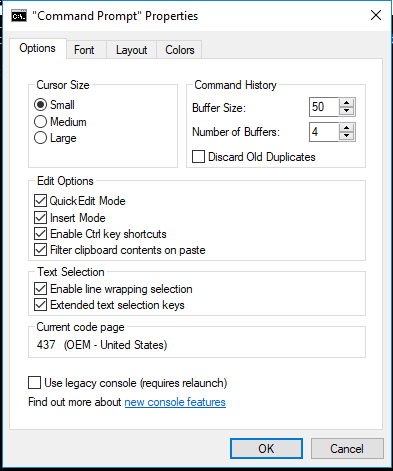Click the Text Selection group label
The image size is (393, 471).
point(71,272)
